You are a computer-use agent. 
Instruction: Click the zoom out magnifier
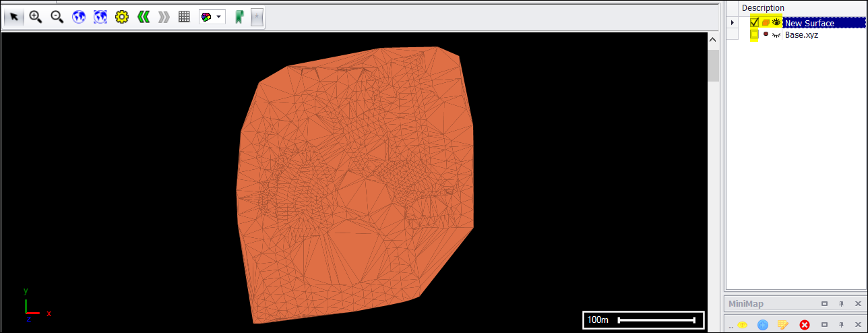point(57,18)
